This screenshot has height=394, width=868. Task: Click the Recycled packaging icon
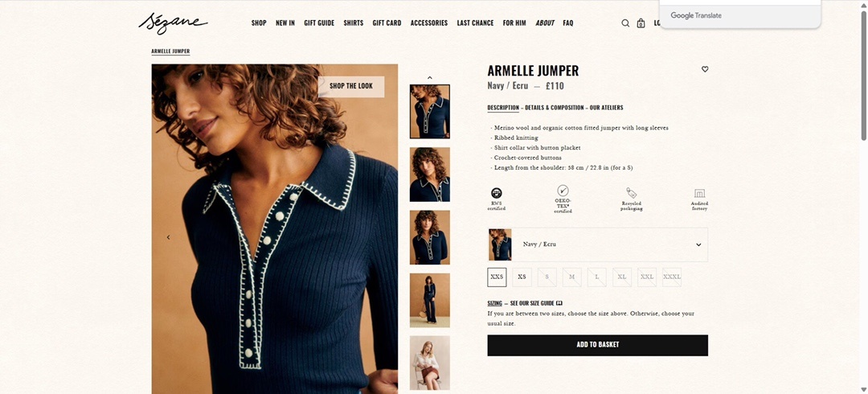(x=631, y=193)
